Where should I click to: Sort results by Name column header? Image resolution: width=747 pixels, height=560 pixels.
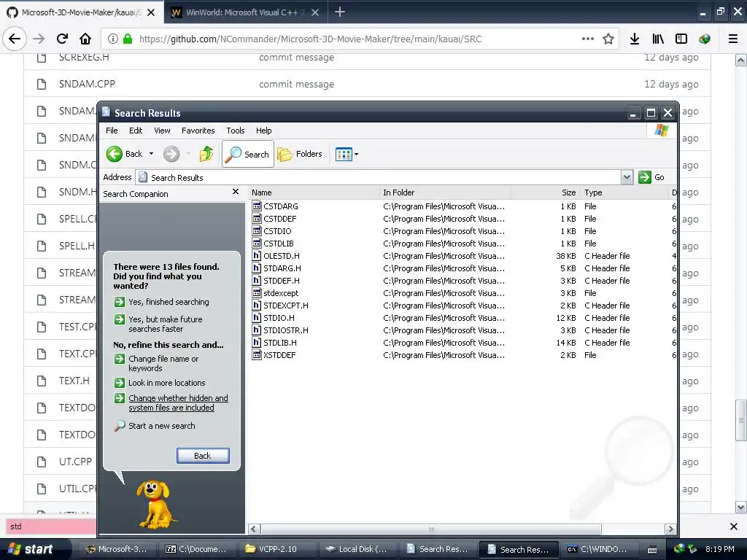point(313,192)
